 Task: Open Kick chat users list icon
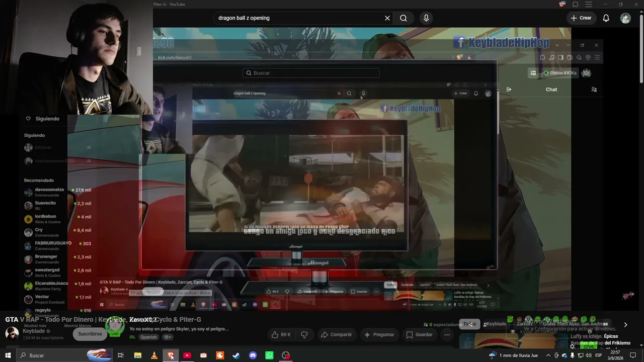594,89
